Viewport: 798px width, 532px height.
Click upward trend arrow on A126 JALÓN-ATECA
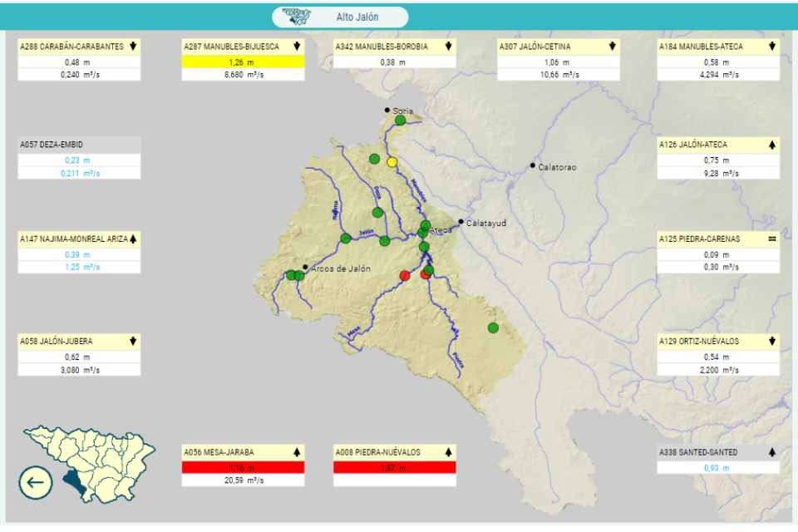tap(772, 145)
